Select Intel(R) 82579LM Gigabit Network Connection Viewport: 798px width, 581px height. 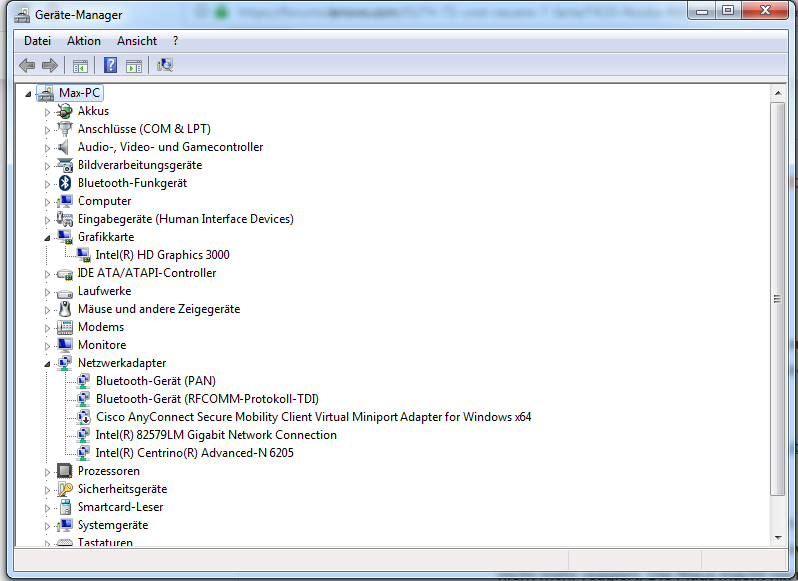click(x=216, y=435)
